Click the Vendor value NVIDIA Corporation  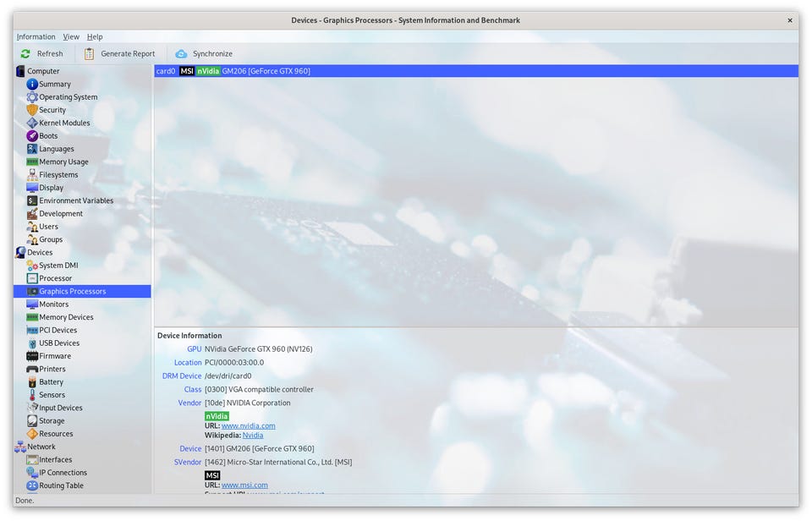point(248,403)
